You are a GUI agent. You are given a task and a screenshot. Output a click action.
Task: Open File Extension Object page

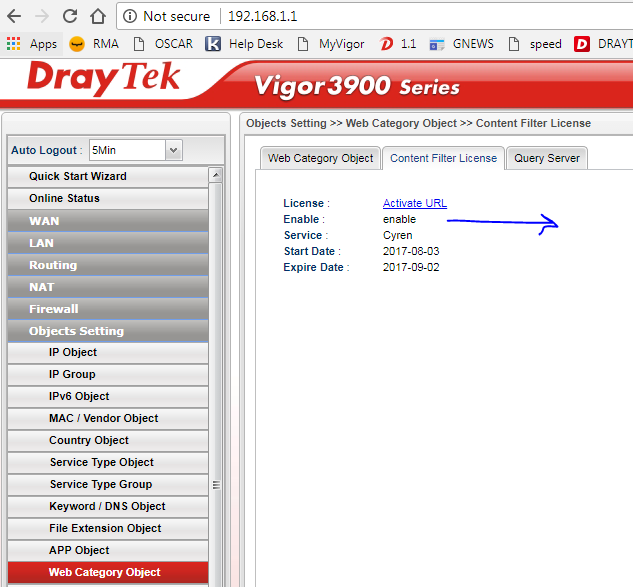tap(108, 528)
